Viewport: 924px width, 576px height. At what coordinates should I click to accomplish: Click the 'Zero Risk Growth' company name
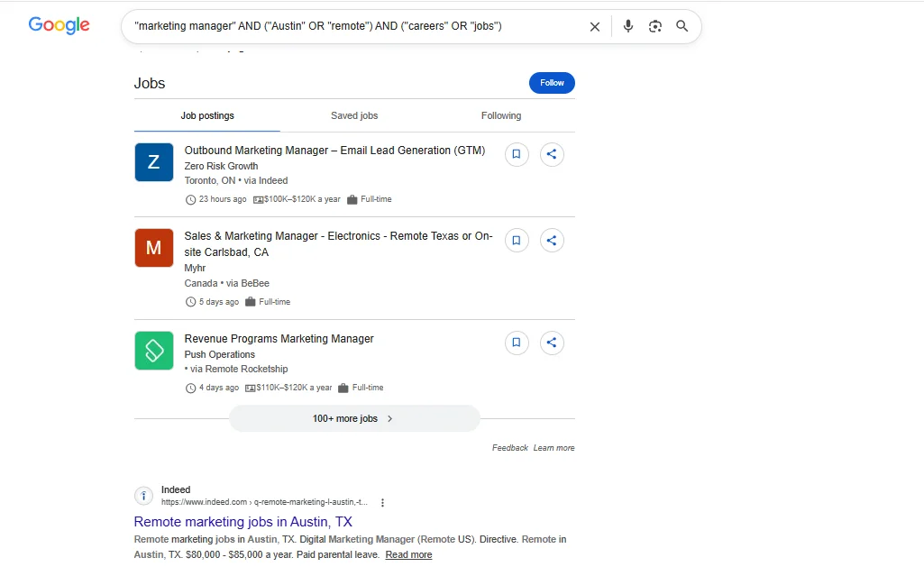point(221,166)
